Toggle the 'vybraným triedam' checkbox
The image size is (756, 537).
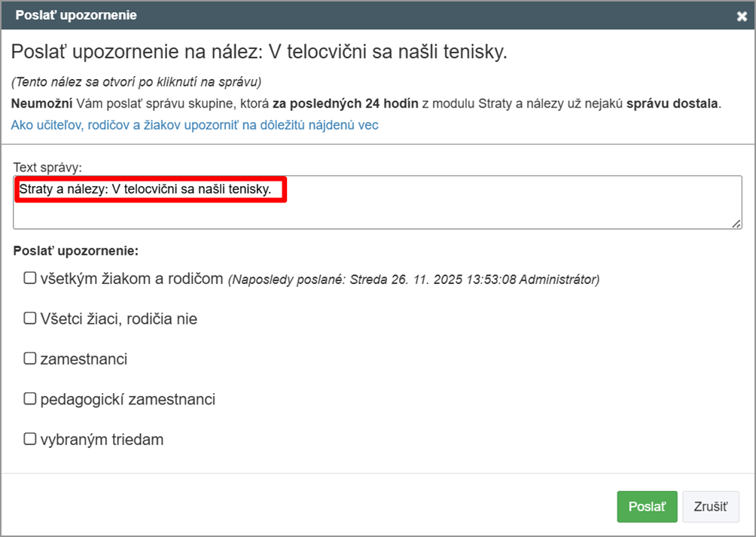[x=30, y=438]
